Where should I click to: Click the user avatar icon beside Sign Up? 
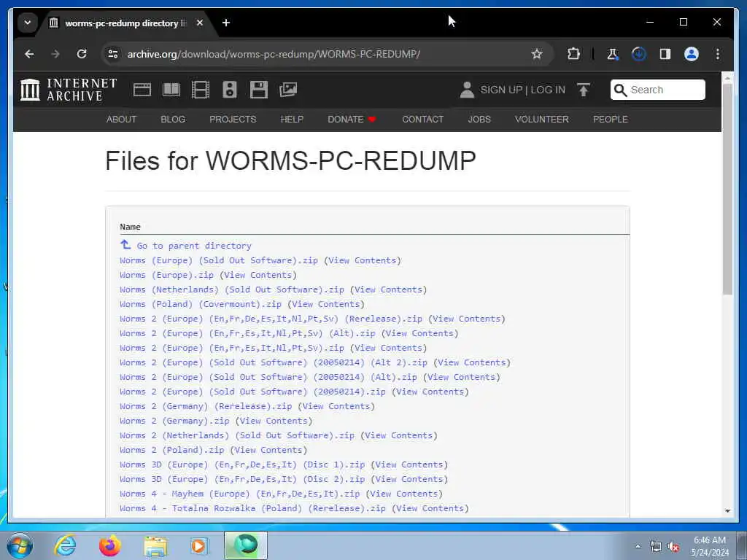467,90
